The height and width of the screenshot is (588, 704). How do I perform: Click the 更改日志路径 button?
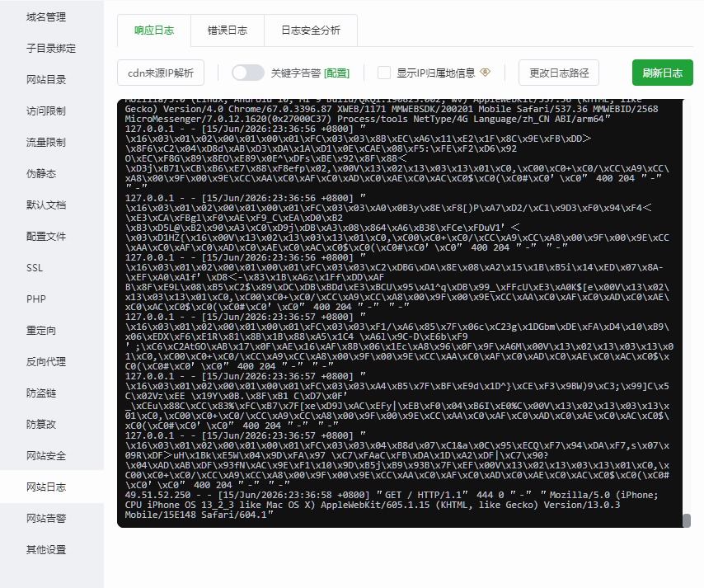coord(559,73)
